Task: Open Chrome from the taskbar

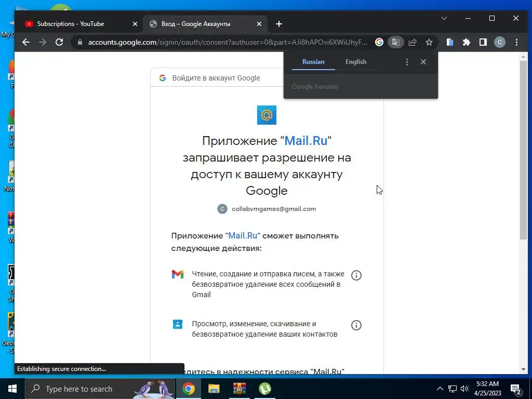Action: [188, 389]
